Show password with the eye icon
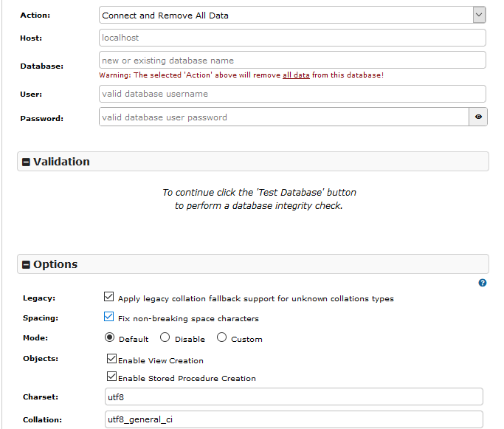The width and height of the screenshot is (504, 429). 478,117
